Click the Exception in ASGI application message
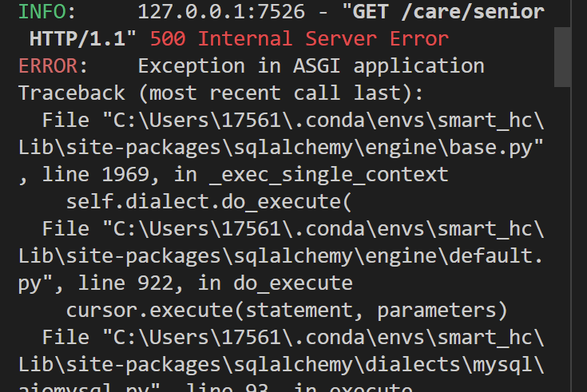The width and height of the screenshot is (587, 392). [311, 66]
